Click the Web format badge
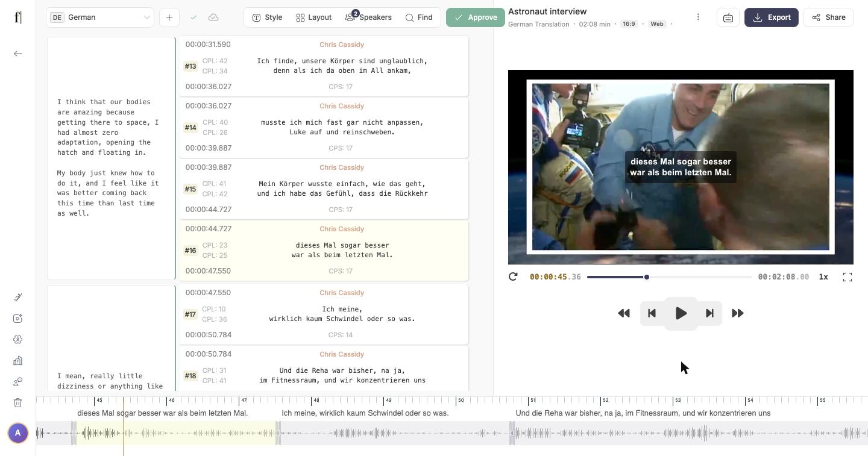Viewport: 868px width, 456px height. click(x=657, y=24)
